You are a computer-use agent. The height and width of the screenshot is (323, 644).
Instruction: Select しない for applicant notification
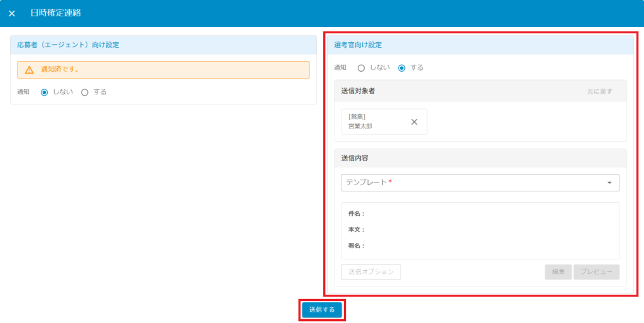pyautogui.click(x=44, y=92)
